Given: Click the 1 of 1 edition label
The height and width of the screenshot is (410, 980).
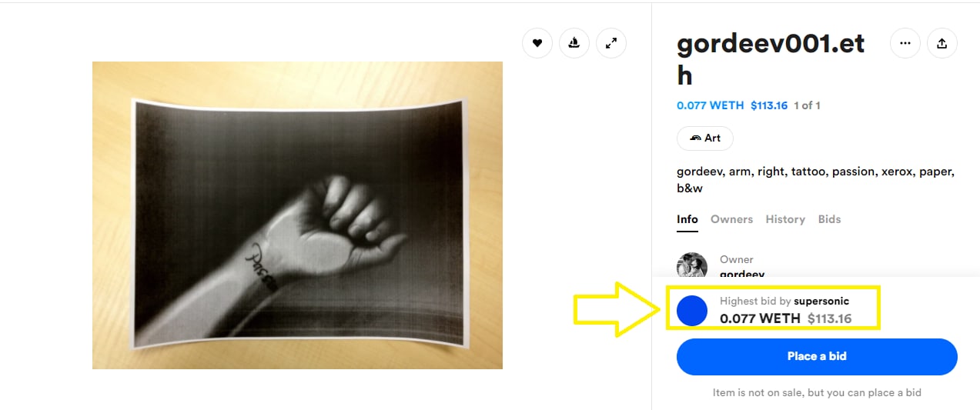Looking at the screenshot, I should 807,105.
